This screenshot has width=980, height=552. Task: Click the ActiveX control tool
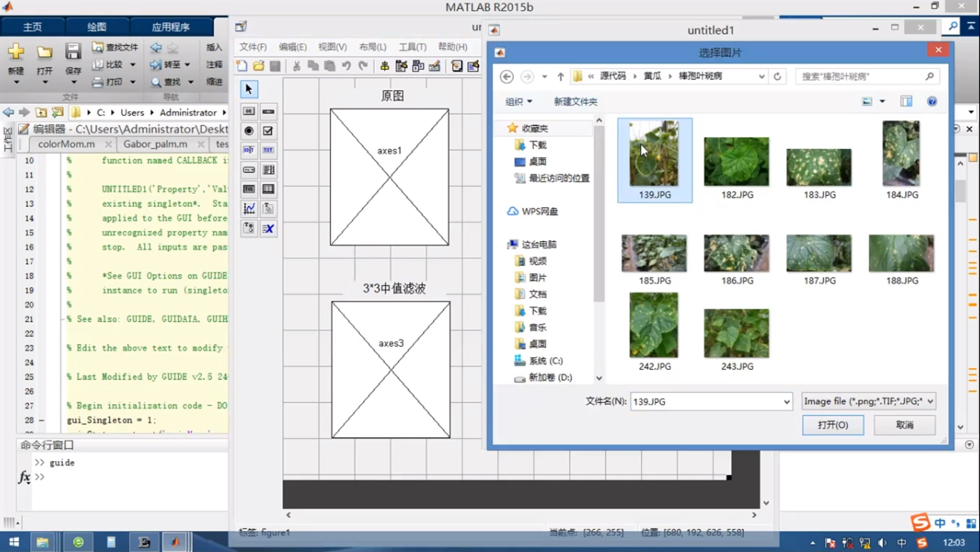tap(268, 229)
